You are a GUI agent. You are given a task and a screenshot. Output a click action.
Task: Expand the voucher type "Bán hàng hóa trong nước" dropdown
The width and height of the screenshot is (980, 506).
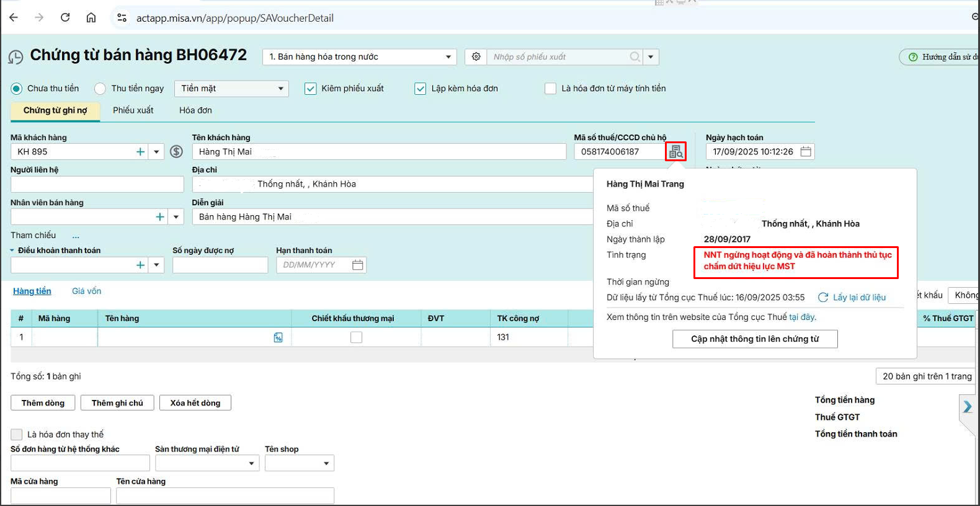click(360, 56)
